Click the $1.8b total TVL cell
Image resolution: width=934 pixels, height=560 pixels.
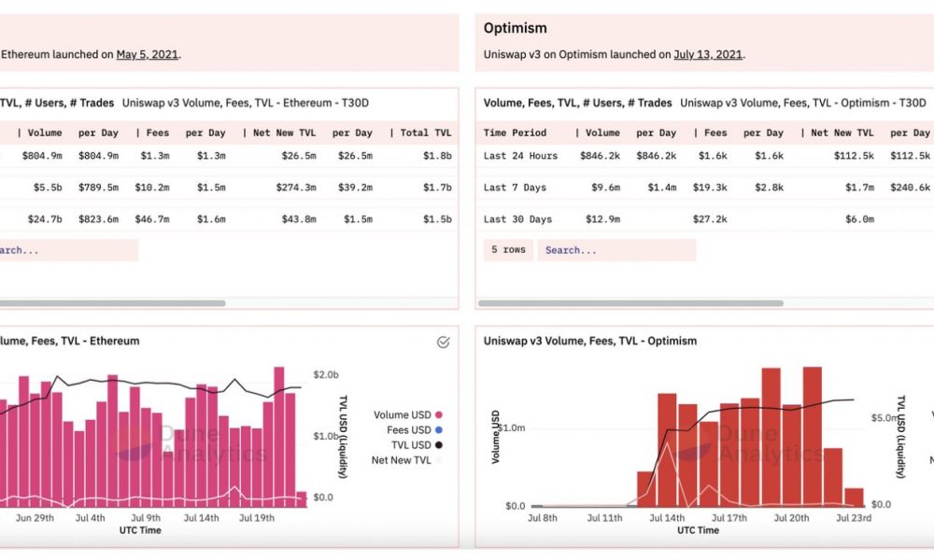coord(437,156)
